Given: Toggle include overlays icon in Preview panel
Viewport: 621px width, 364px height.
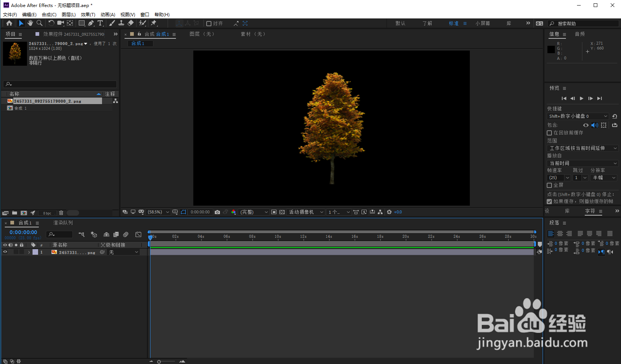Looking at the screenshot, I should point(604,125).
